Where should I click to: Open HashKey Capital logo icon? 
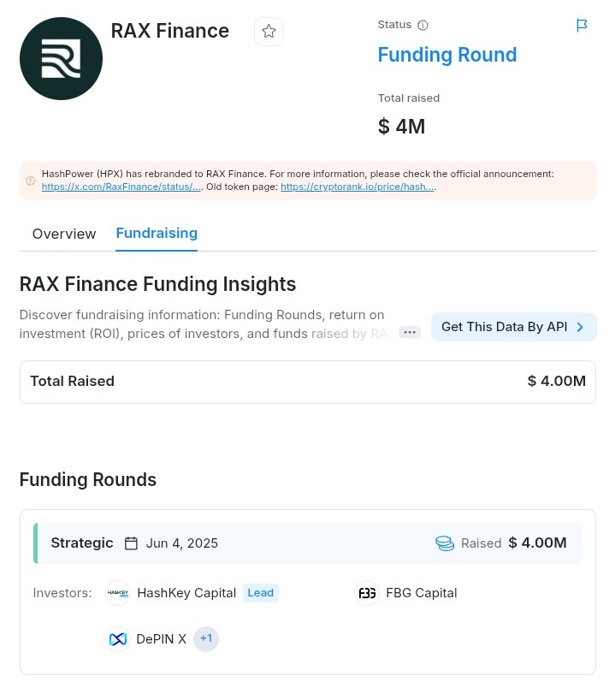[118, 593]
